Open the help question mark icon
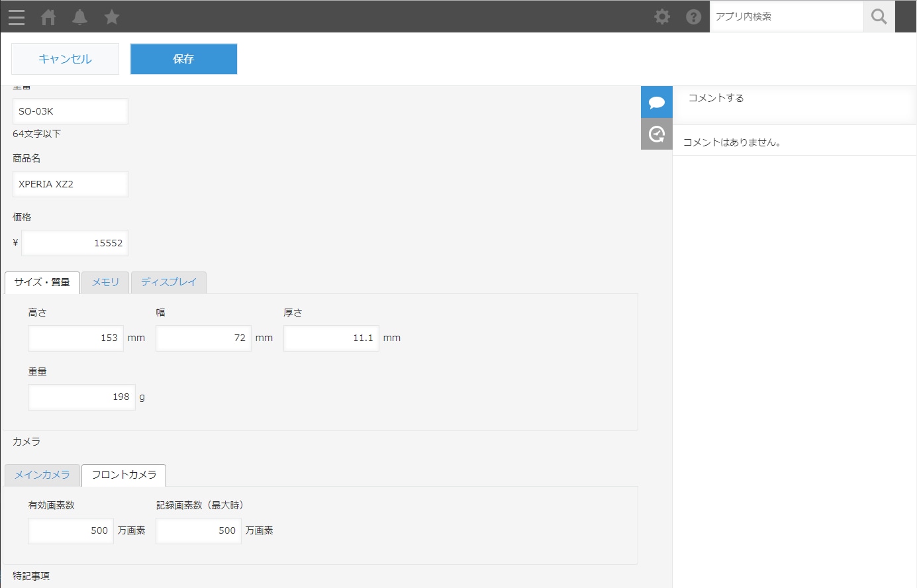This screenshot has height=588, width=917. click(x=693, y=17)
